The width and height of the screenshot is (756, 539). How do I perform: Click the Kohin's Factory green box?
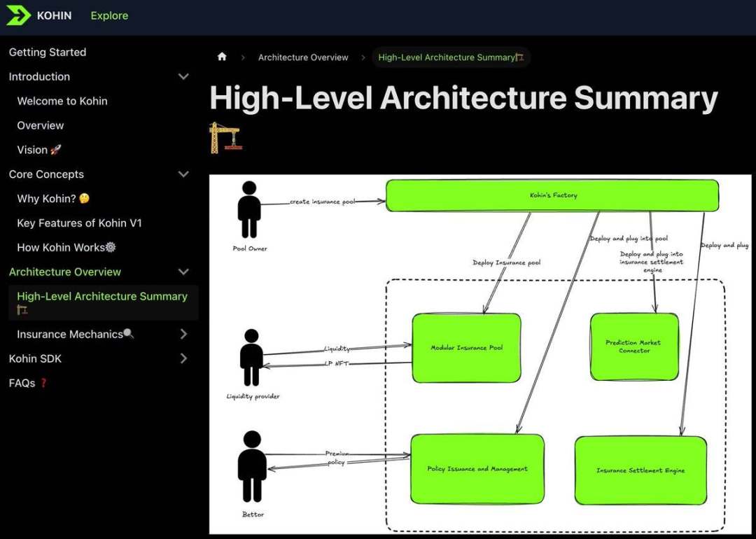(552, 195)
